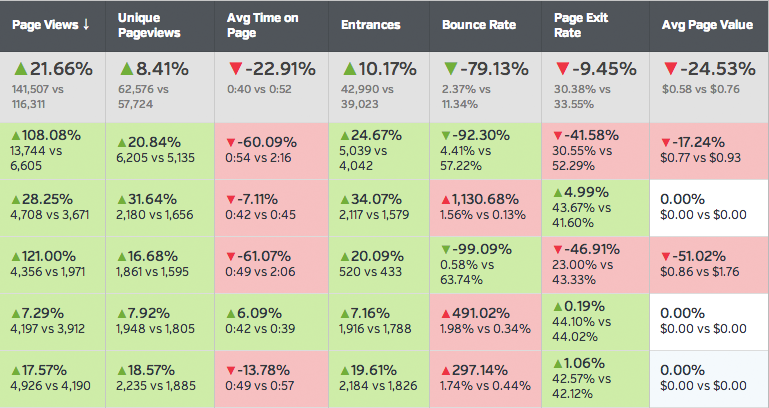
Task: Click the green down arrow beside -79.13%
Action: (449, 70)
